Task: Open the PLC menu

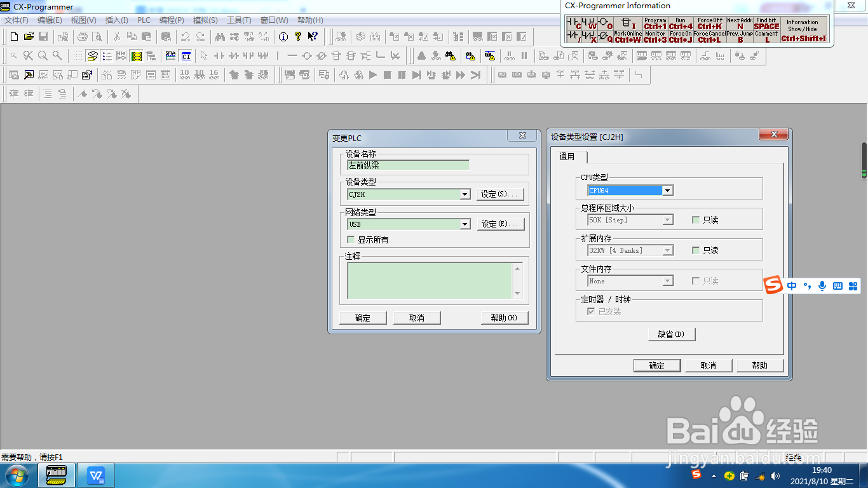Action: point(144,20)
